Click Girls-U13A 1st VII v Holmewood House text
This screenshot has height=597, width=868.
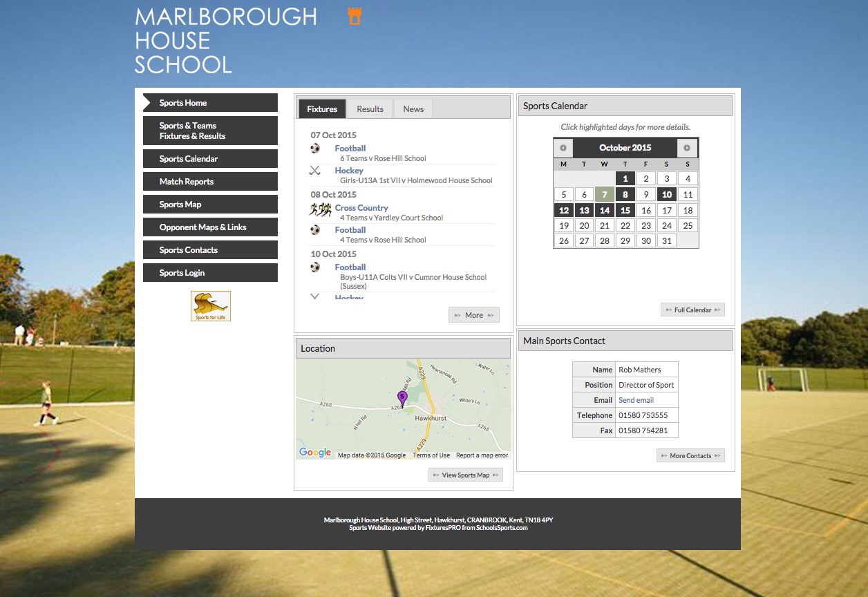[416, 180]
